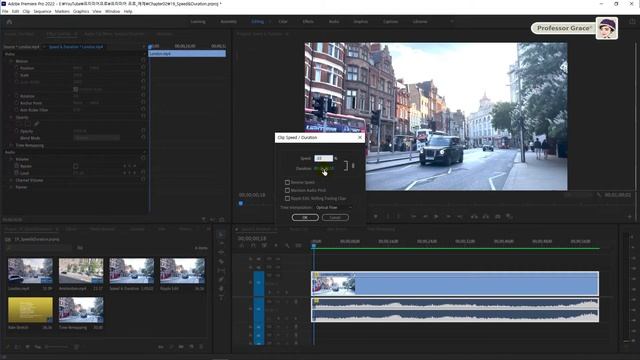
Task: Go to the Home screen icon
Action: coord(9,22)
